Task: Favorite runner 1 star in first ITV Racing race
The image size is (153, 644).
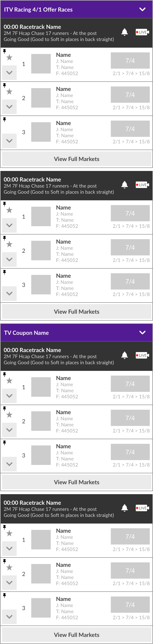Action: pos(10,57)
